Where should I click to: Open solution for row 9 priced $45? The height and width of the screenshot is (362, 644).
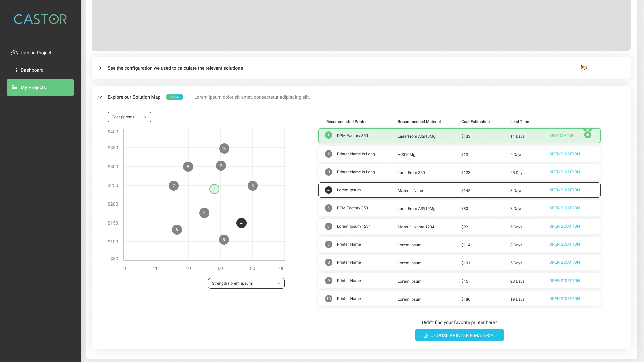(x=565, y=281)
